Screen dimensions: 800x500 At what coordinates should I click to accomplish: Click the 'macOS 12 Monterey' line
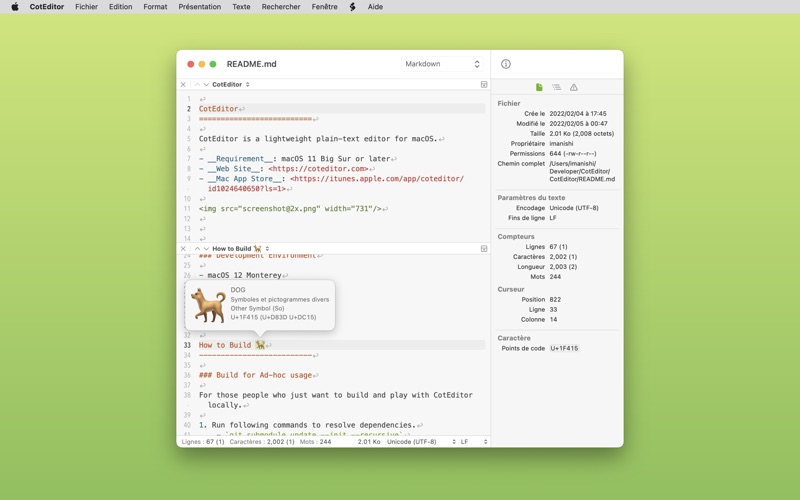click(x=244, y=275)
